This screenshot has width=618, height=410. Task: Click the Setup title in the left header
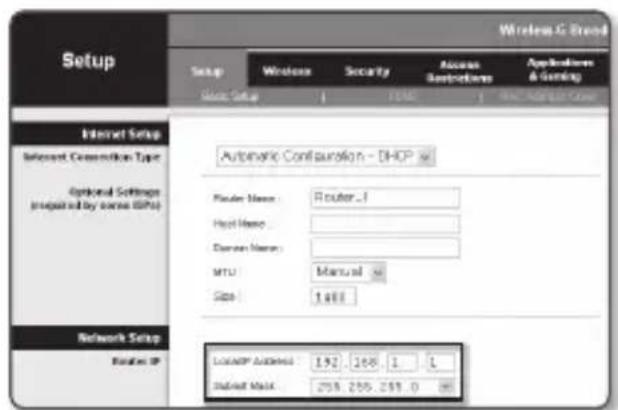(x=89, y=61)
